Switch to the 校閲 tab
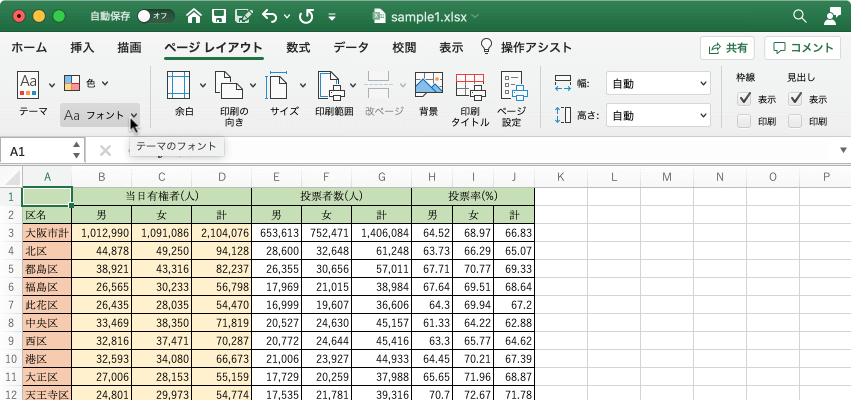The image size is (851, 400). (x=404, y=48)
